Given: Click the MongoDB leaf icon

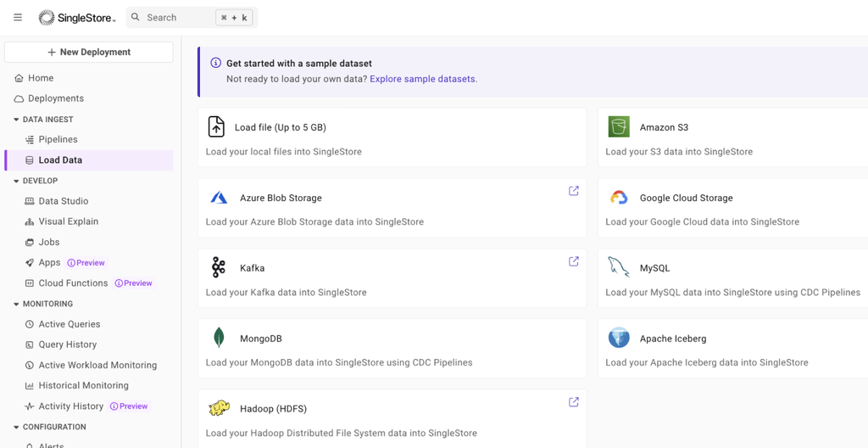Looking at the screenshot, I should point(219,338).
